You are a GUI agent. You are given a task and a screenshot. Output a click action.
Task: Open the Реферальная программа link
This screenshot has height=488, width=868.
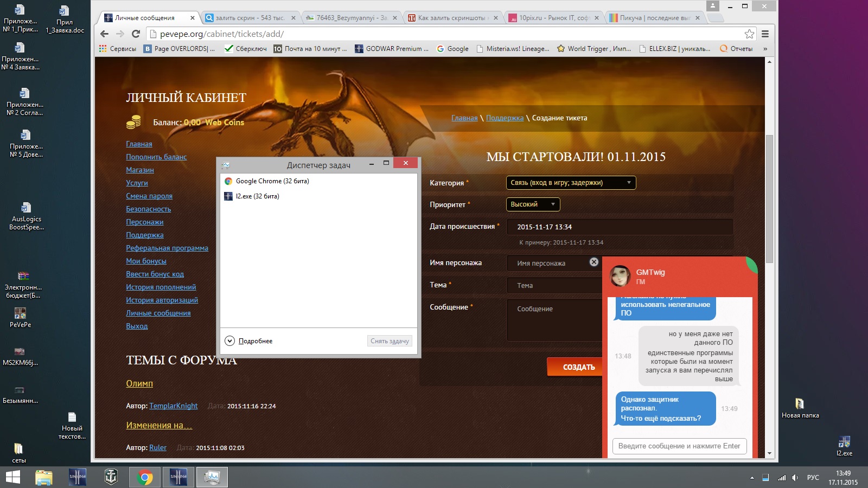[x=167, y=248]
